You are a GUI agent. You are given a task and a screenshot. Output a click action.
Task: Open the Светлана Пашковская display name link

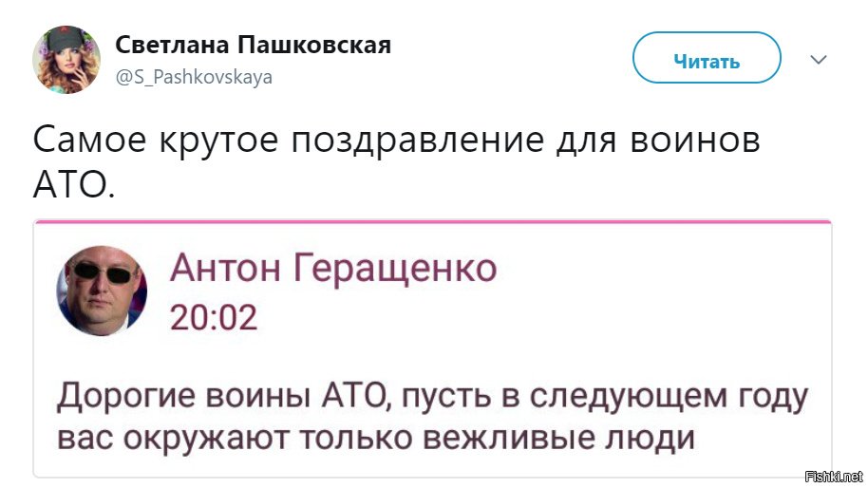253,45
